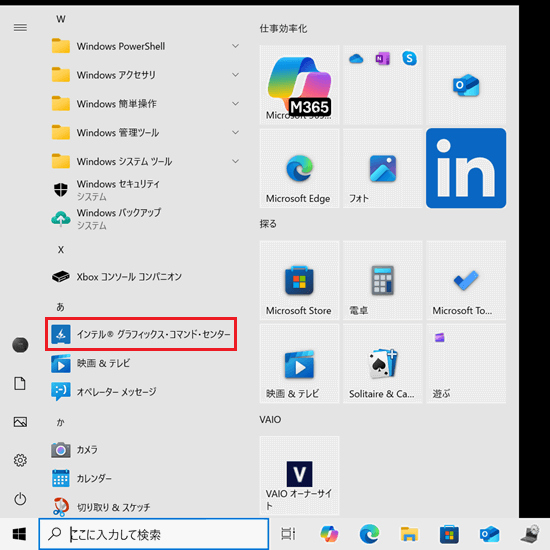The height and width of the screenshot is (550, 550).
Task: Expand the Windows アクセサリ folder
Action: 145,75
